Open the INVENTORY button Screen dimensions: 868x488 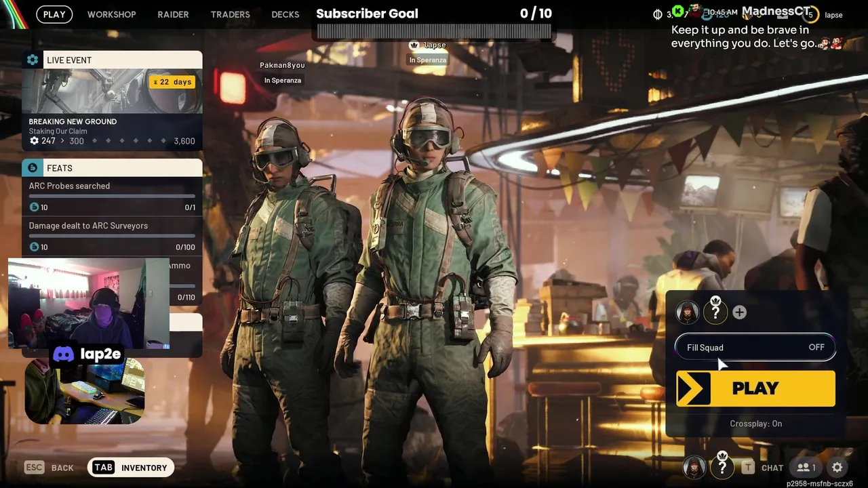(x=131, y=467)
